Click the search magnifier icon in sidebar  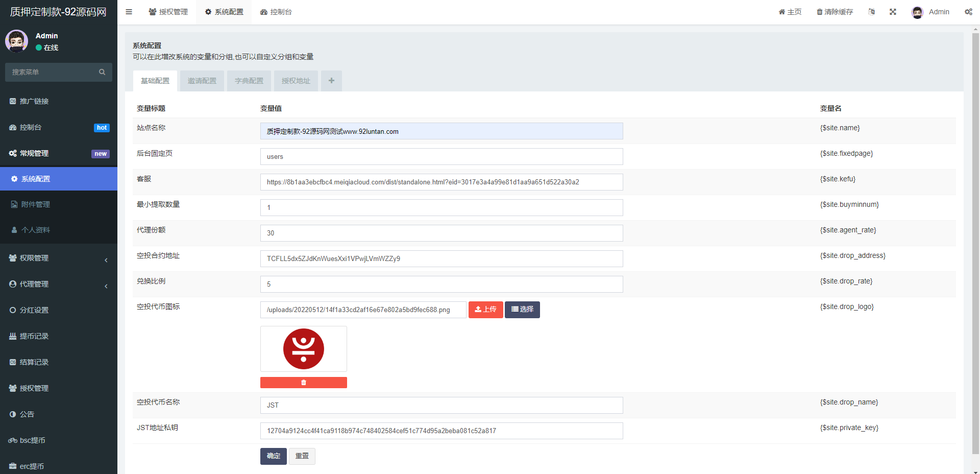click(102, 72)
